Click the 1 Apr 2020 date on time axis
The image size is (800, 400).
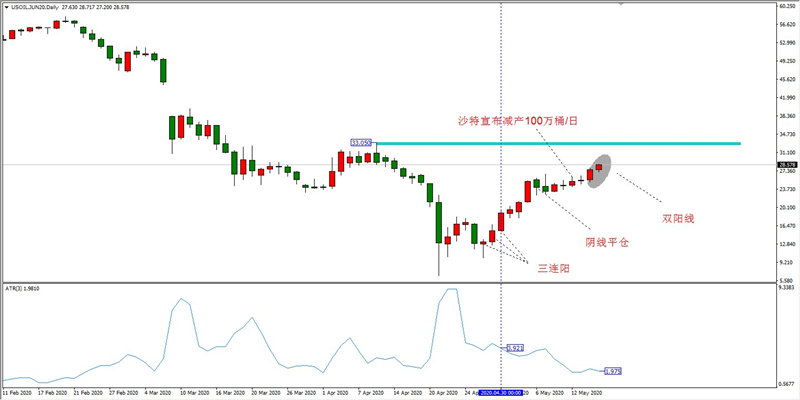point(338,393)
